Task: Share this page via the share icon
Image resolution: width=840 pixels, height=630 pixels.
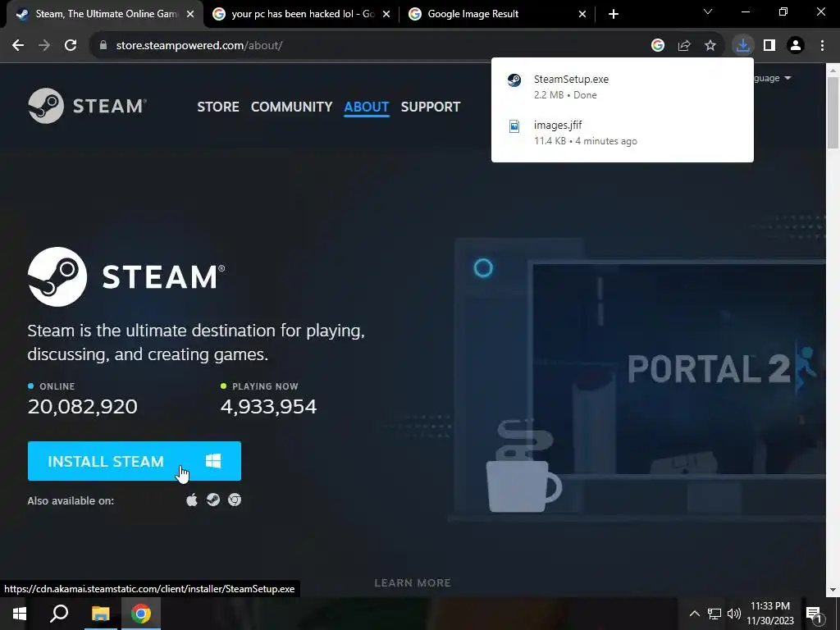Action: (x=684, y=46)
